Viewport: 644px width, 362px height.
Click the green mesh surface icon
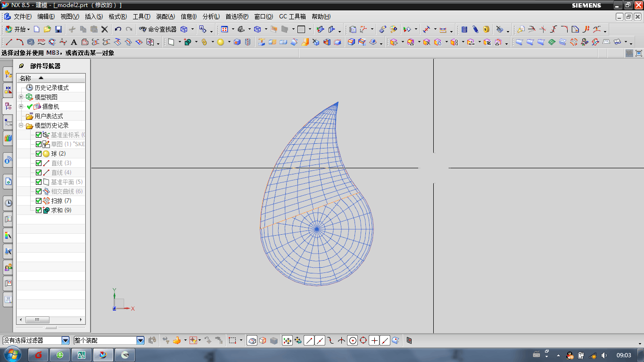pos(552,42)
